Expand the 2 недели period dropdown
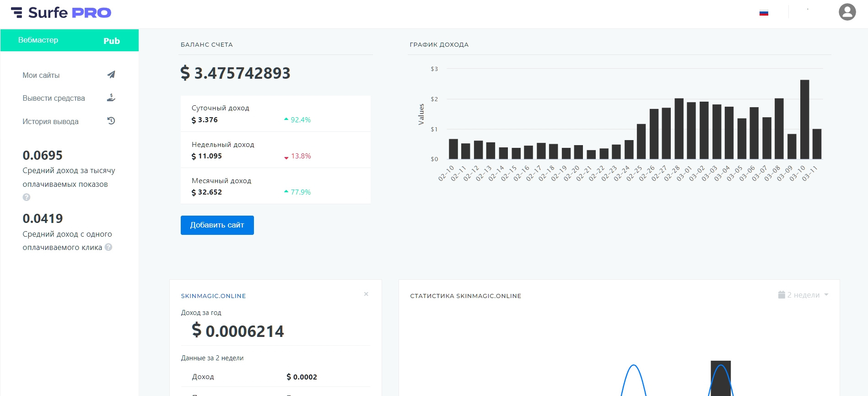The image size is (868, 396). pos(803,295)
